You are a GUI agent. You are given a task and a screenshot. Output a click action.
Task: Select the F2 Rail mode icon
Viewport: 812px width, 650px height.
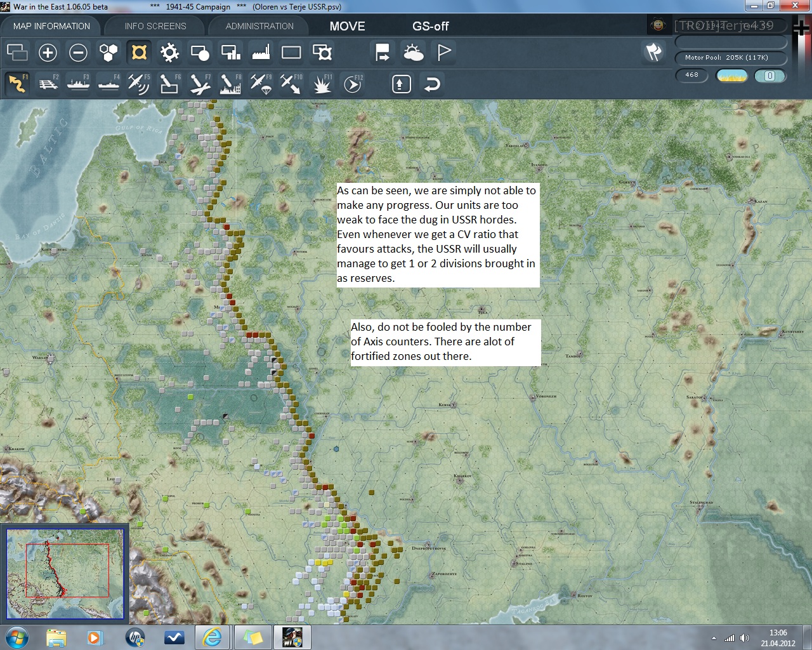click(48, 84)
